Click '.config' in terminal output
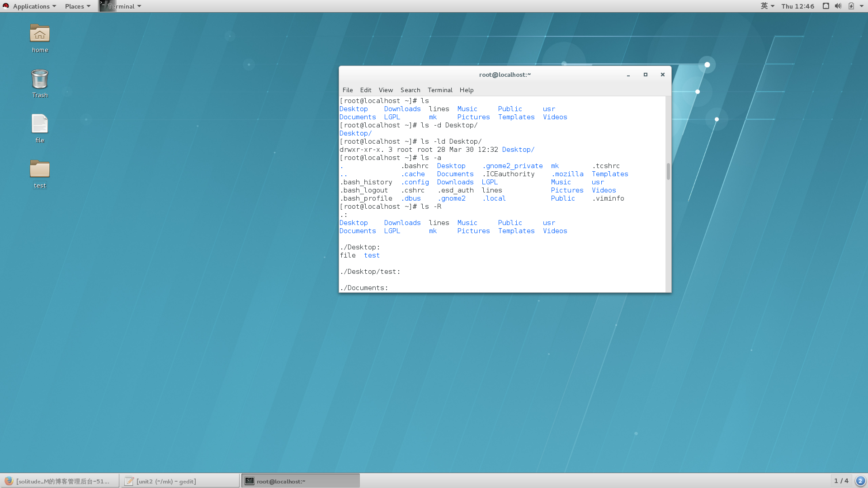The width and height of the screenshot is (868, 488). 415,182
